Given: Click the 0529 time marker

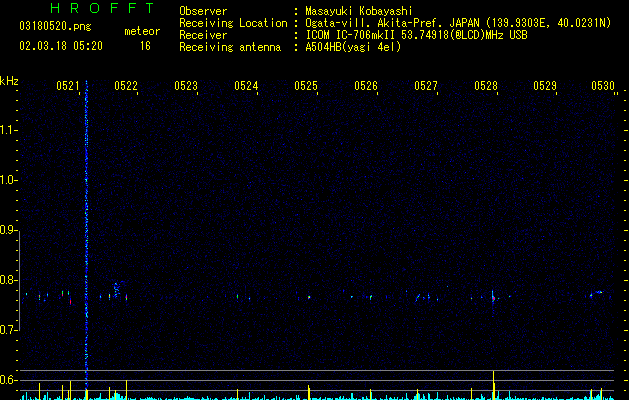Looking at the screenshot, I should 545,85.
